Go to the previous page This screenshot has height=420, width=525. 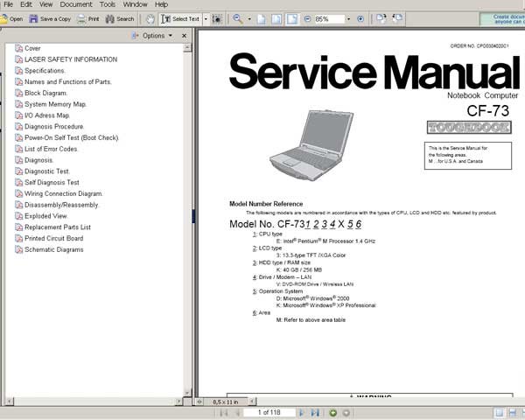point(237,413)
